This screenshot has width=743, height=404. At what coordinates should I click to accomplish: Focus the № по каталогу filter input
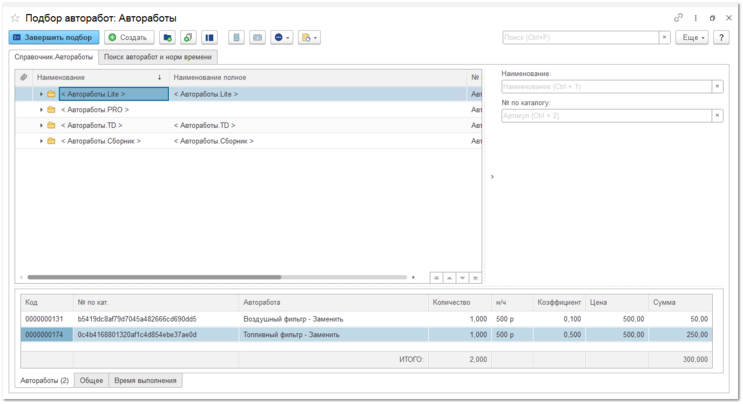pos(607,116)
